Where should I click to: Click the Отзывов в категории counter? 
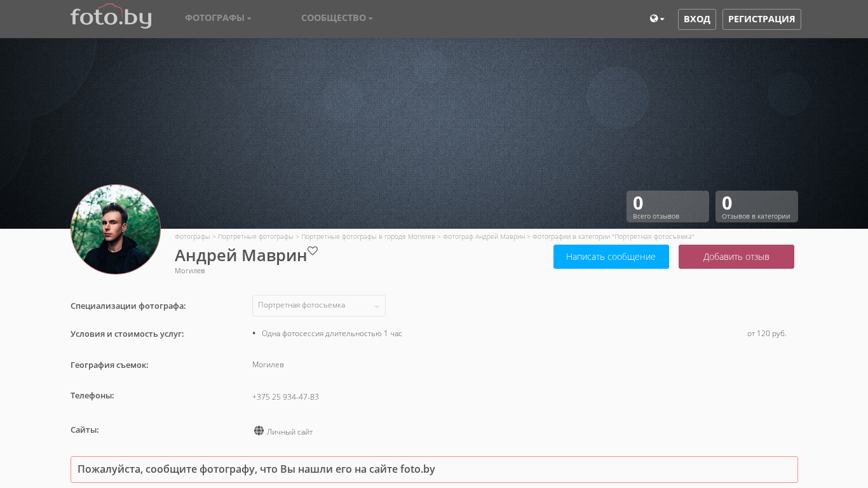[756, 207]
